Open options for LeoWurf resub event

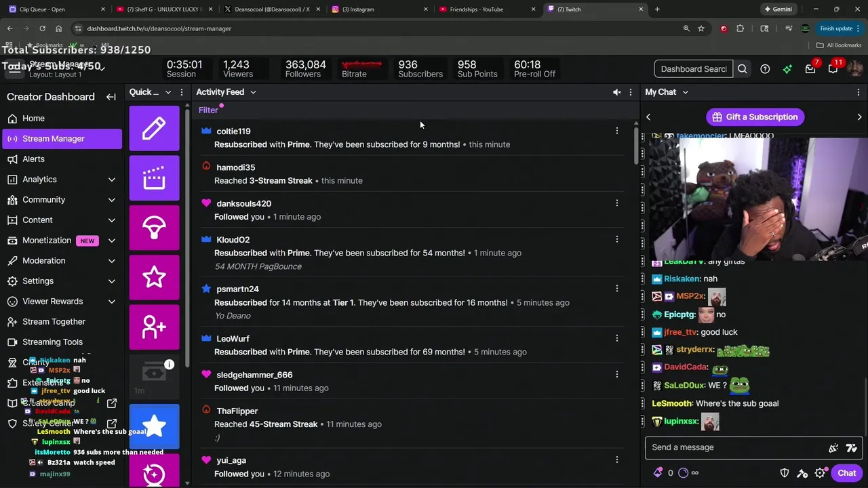(616, 338)
